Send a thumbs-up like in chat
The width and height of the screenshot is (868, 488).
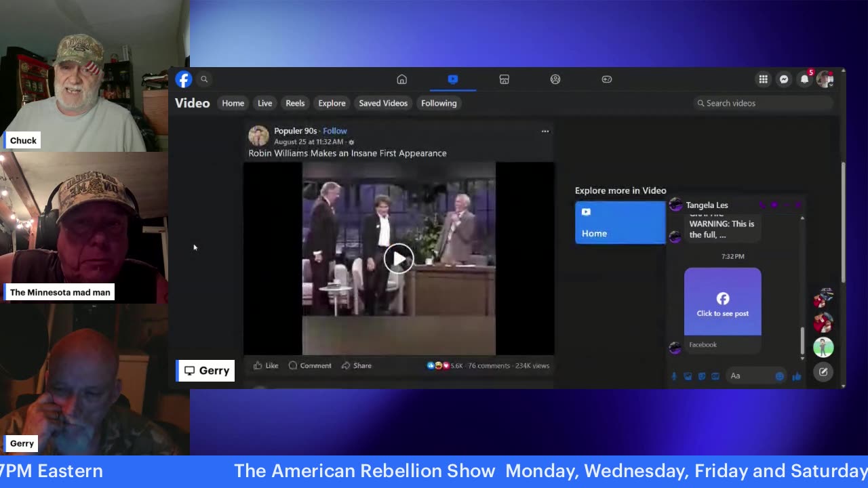point(797,376)
